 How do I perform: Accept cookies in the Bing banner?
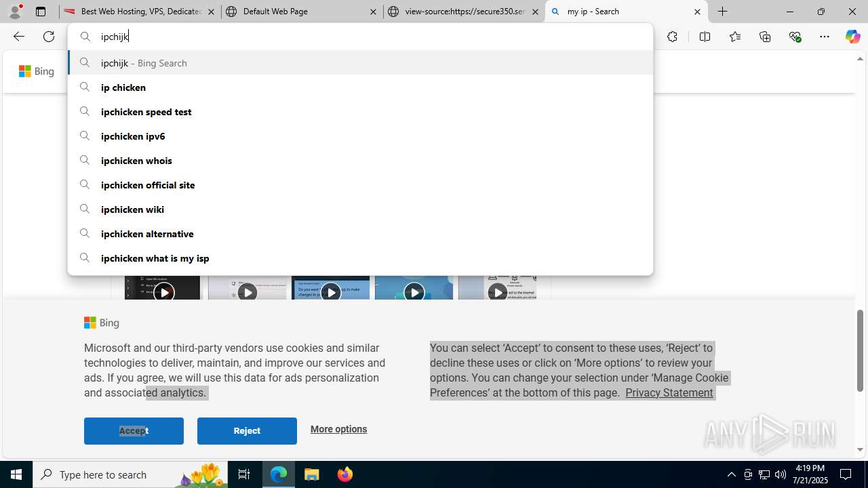pos(134,431)
